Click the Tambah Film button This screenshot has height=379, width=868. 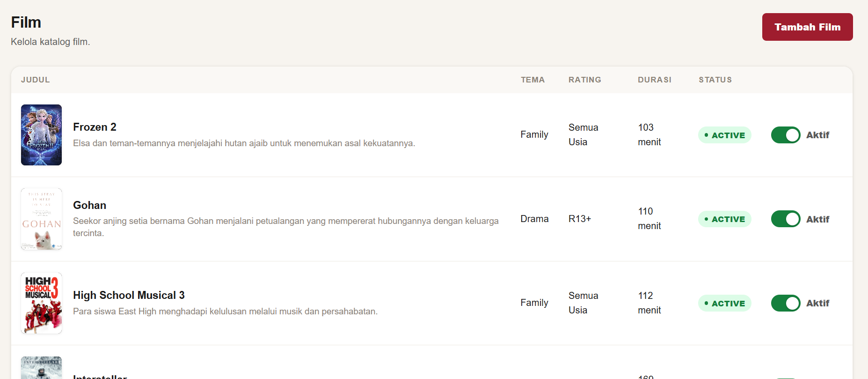tap(807, 27)
